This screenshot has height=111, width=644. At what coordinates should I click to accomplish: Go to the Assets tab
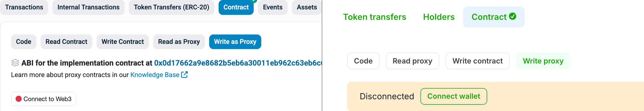pos(307,7)
